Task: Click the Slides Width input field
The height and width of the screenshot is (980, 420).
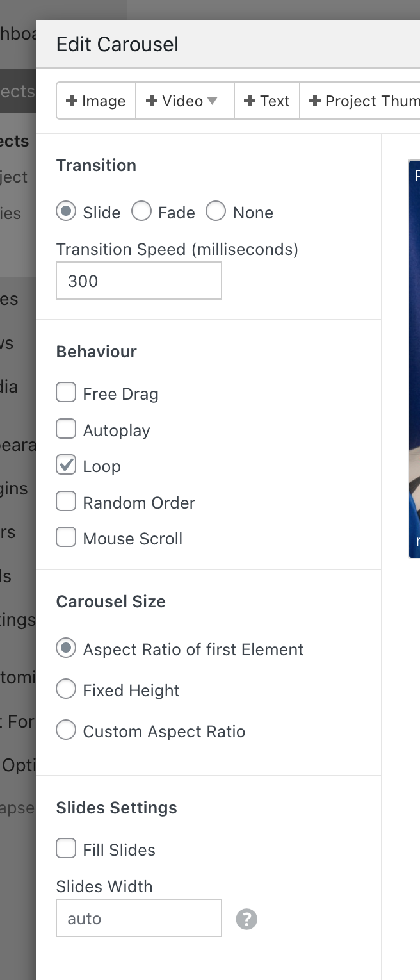Action: [x=139, y=919]
